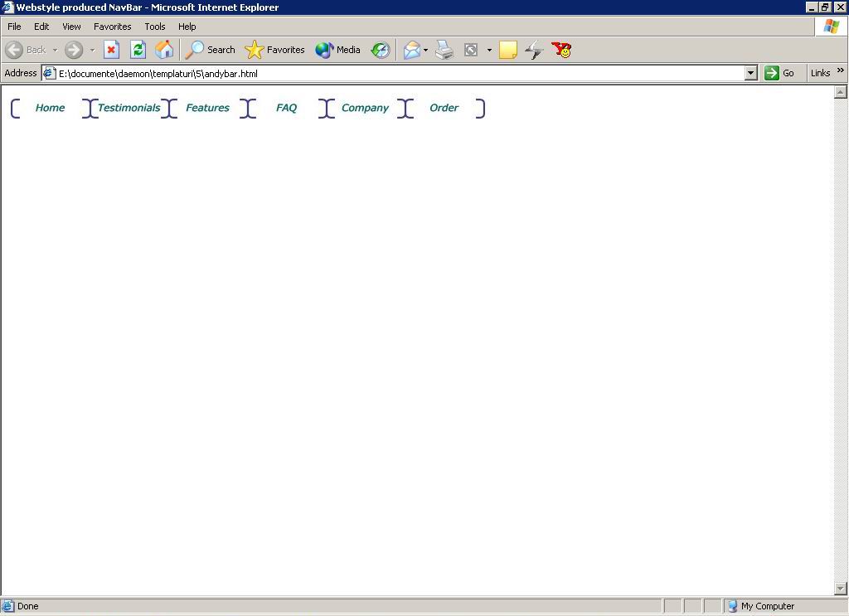Viewport: 849px width, 616px height.
Task: Open the Search pane
Action: (x=210, y=50)
